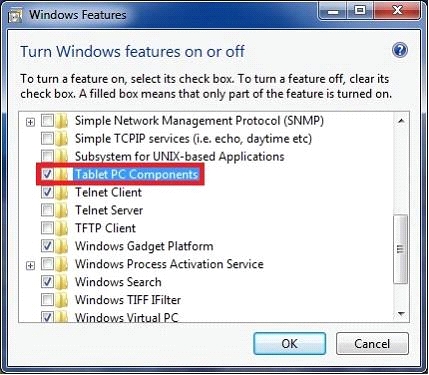The height and width of the screenshot is (375, 429).
Task: Click the scrollbar down arrow
Action: [401, 314]
